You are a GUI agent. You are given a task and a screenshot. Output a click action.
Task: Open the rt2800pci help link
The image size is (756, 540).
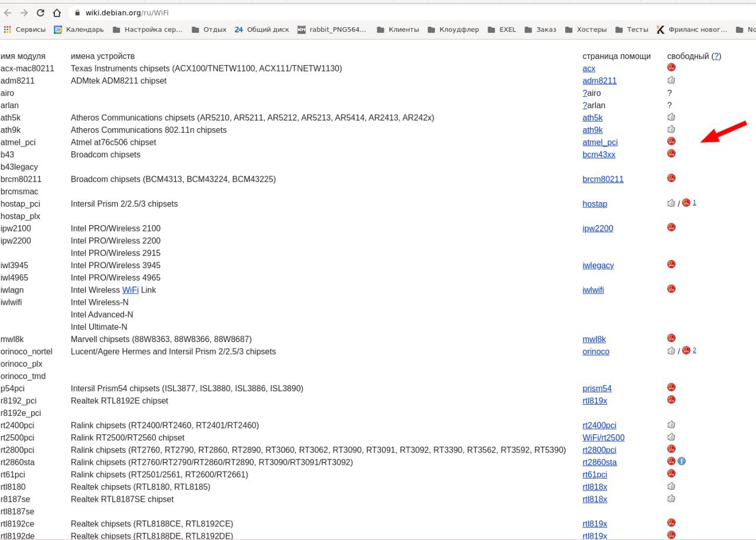tap(599, 450)
